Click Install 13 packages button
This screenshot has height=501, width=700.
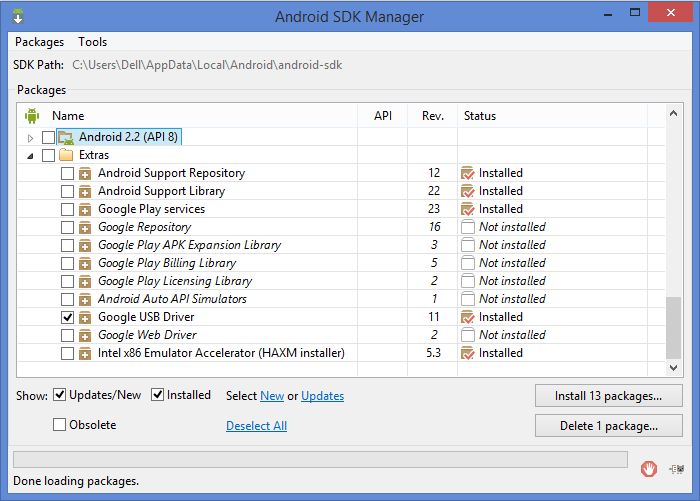[608, 396]
